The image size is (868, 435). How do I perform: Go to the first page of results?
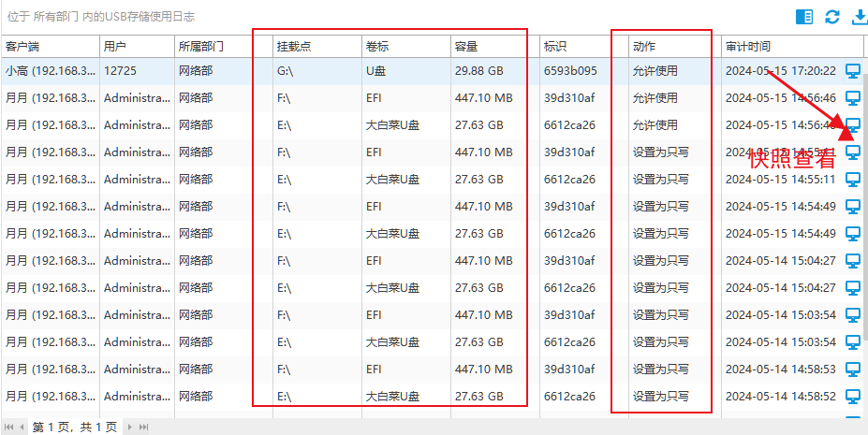point(9,427)
